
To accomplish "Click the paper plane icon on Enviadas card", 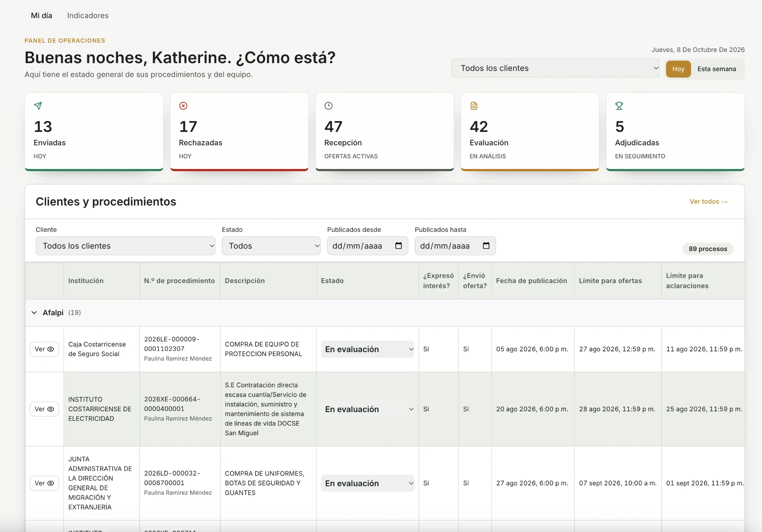I will pyautogui.click(x=38, y=106).
